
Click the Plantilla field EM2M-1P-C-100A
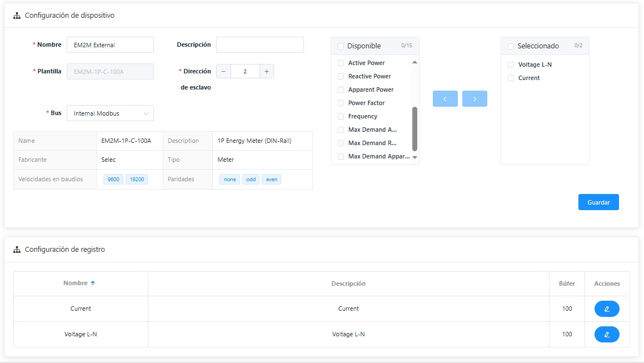110,71
